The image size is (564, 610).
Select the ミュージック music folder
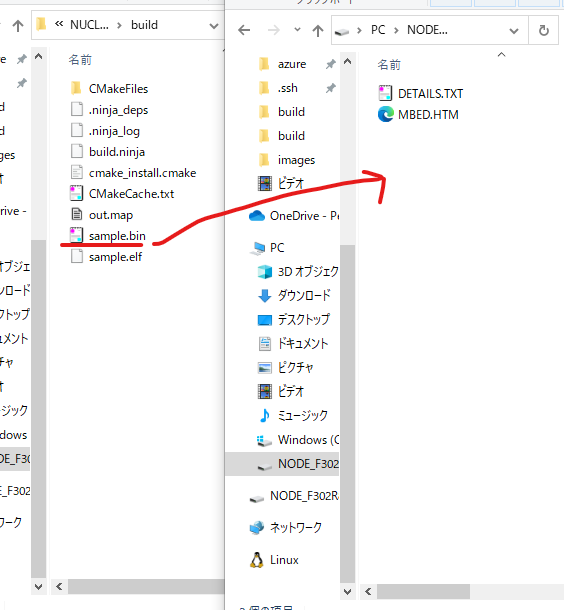294,415
